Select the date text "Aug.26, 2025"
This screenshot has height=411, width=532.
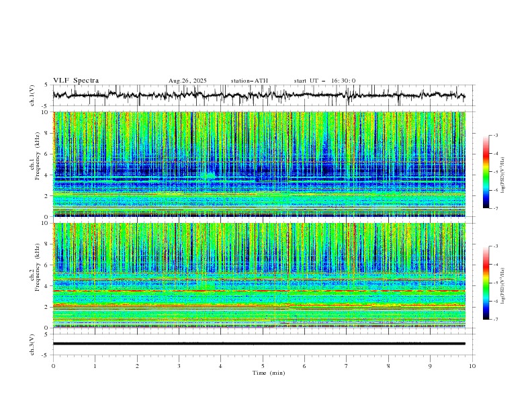tap(187, 81)
